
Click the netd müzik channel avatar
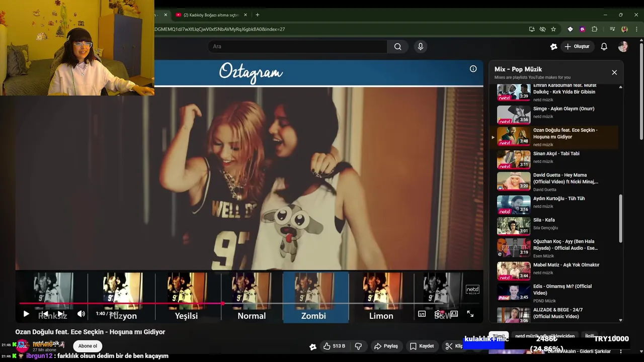coord(22,346)
